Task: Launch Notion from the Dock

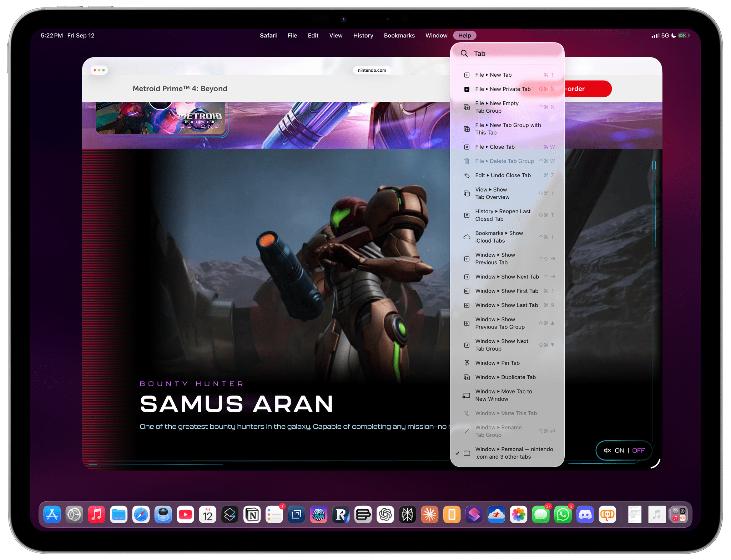Action: (253, 515)
